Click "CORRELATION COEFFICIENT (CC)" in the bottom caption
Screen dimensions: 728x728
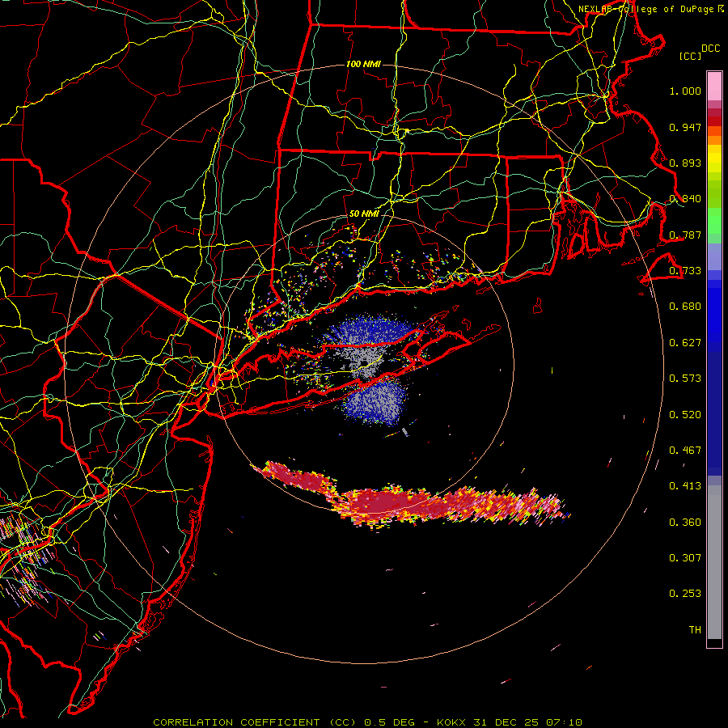point(255,722)
